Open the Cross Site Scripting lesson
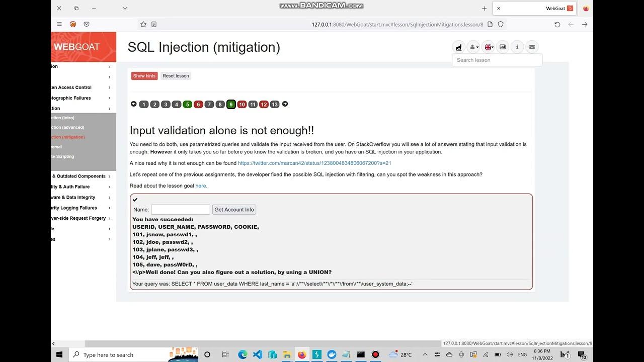The height and width of the screenshot is (362, 644). click(x=62, y=156)
